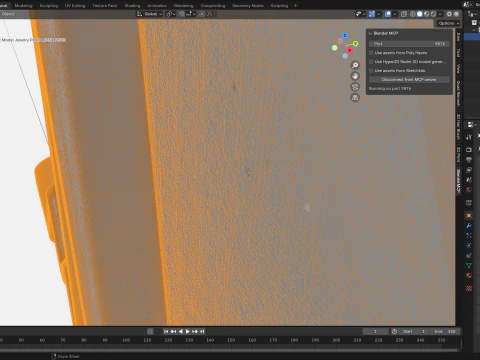Toggle X-ray view icon

(x=404, y=14)
